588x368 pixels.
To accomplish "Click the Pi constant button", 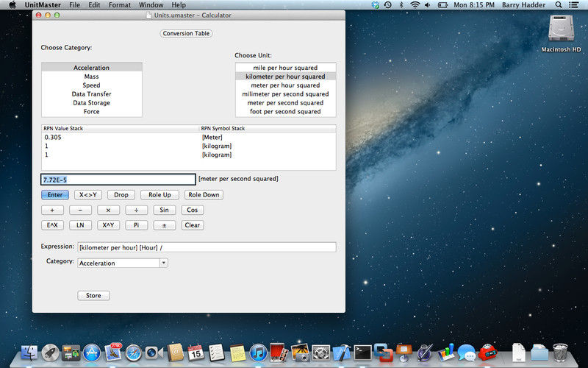I will (x=136, y=225).
